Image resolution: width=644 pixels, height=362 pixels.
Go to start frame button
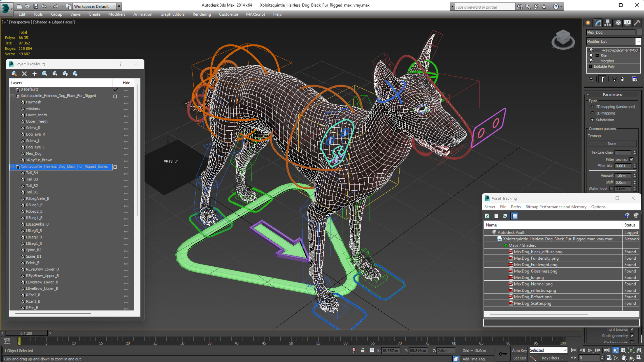pos(574,350)
